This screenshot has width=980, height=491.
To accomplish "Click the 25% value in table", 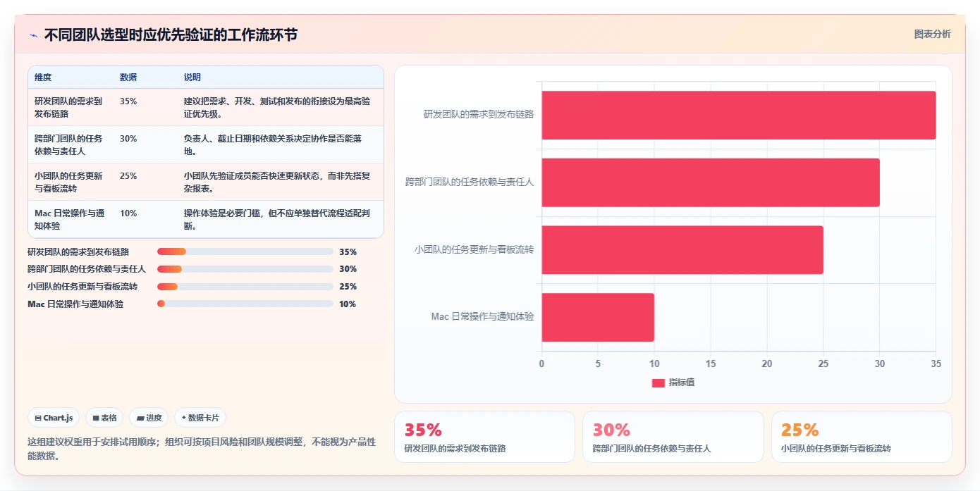I will 128,176.
